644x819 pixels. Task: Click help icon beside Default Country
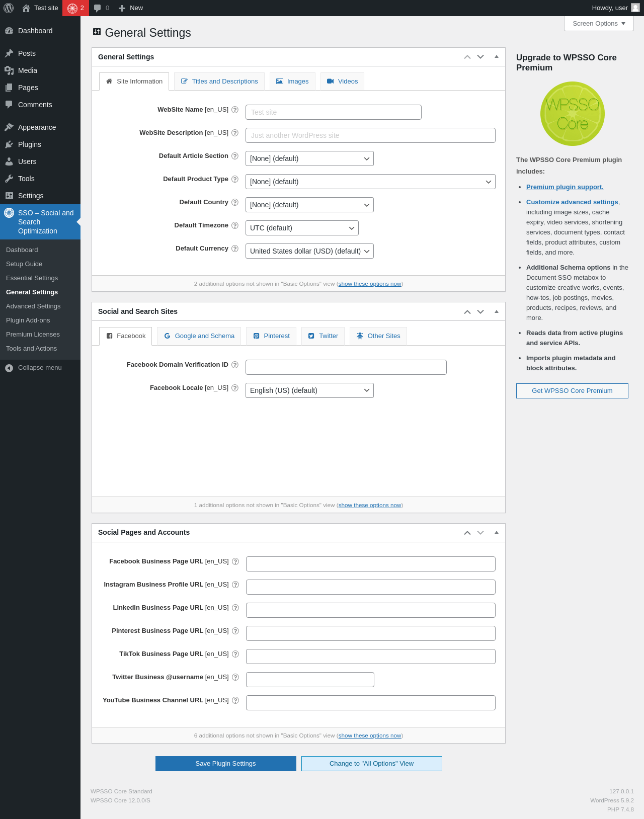pos(234,202)
